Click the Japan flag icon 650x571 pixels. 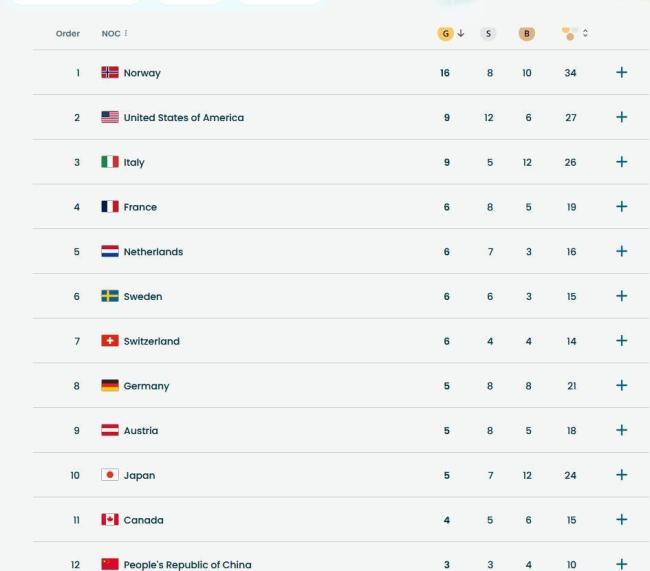coord(110,475)
